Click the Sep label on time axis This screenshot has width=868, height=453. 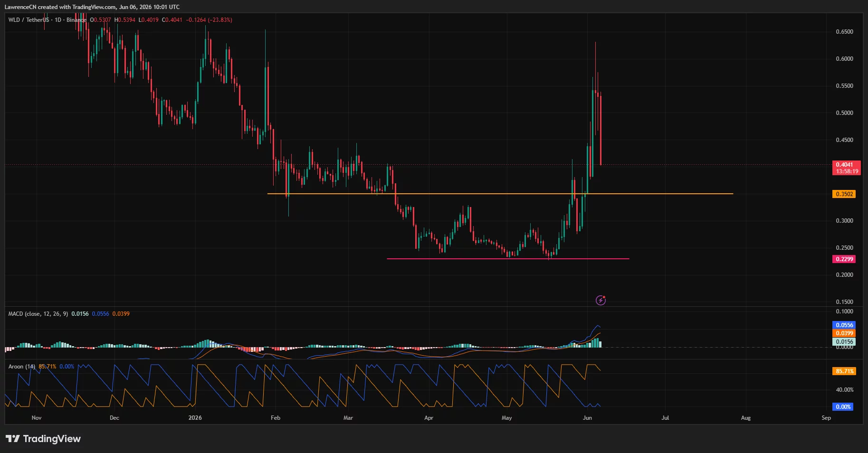[x=826, y=418]
